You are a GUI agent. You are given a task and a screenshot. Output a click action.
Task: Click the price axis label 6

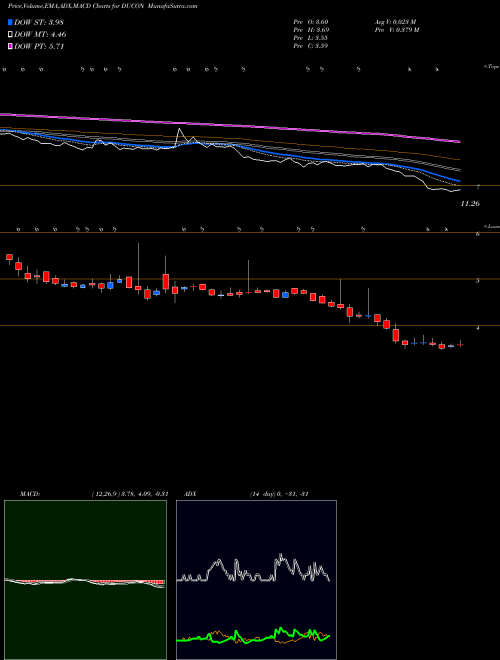(478, 234)
